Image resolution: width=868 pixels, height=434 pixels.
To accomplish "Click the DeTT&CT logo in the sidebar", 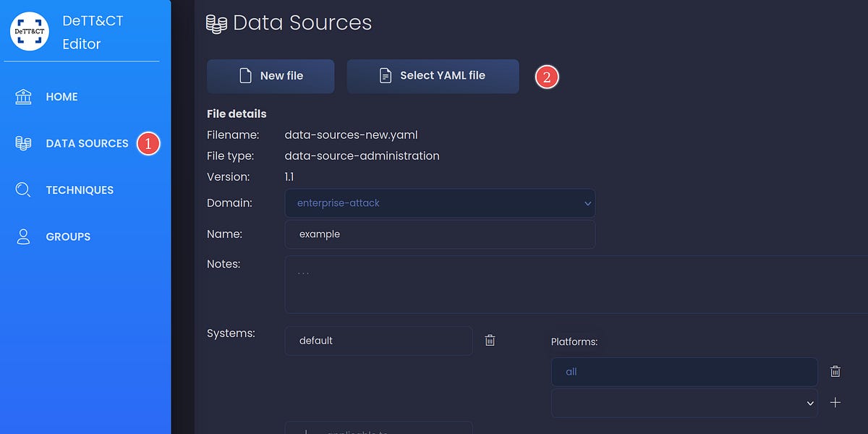I will [30, 31].
